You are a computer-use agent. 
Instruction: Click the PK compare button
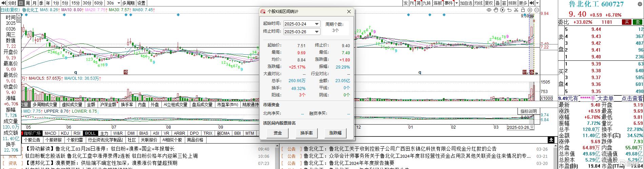(412, 3)
